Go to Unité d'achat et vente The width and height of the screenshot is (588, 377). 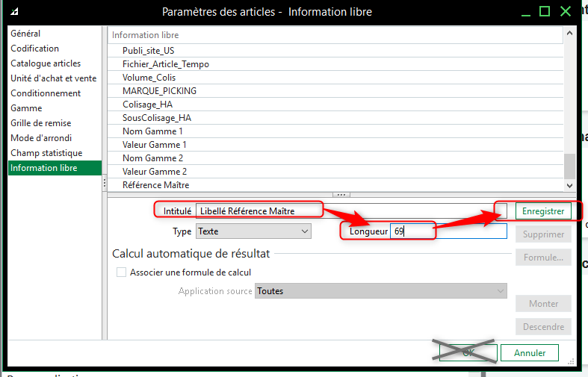[55, 78]
